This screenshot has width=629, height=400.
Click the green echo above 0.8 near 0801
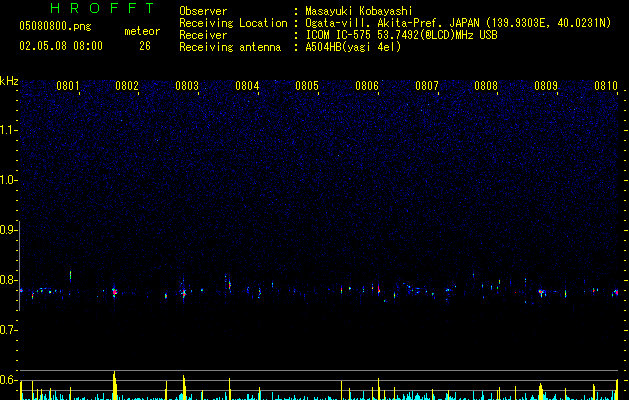click(70, 275)
